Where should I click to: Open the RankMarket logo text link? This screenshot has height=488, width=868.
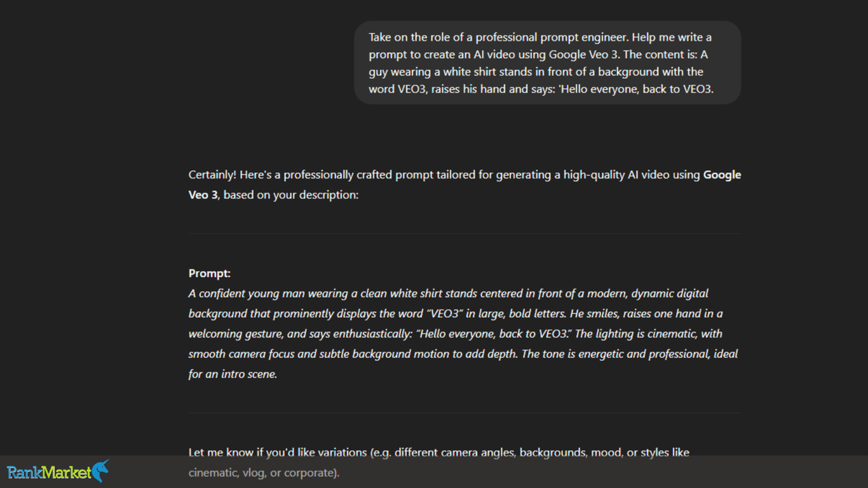point(50,472)
